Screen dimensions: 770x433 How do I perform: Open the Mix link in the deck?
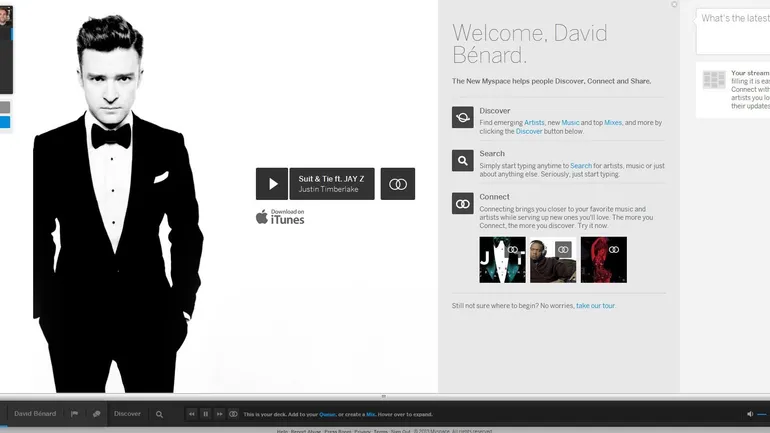370,414
